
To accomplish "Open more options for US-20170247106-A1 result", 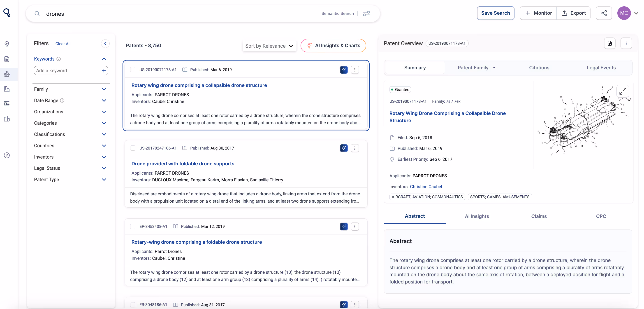I will pyautogui.click(x=355, y=148).
